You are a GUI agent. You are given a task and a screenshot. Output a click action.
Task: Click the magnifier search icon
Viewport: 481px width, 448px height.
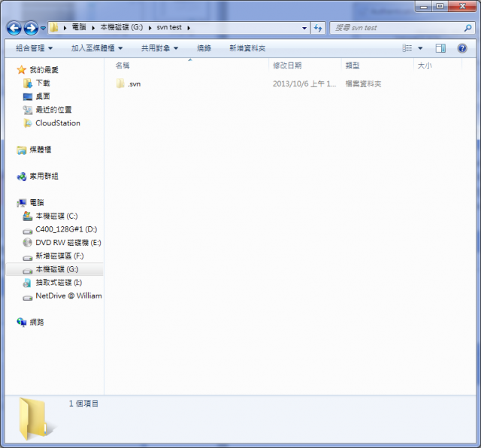(467, 28)
